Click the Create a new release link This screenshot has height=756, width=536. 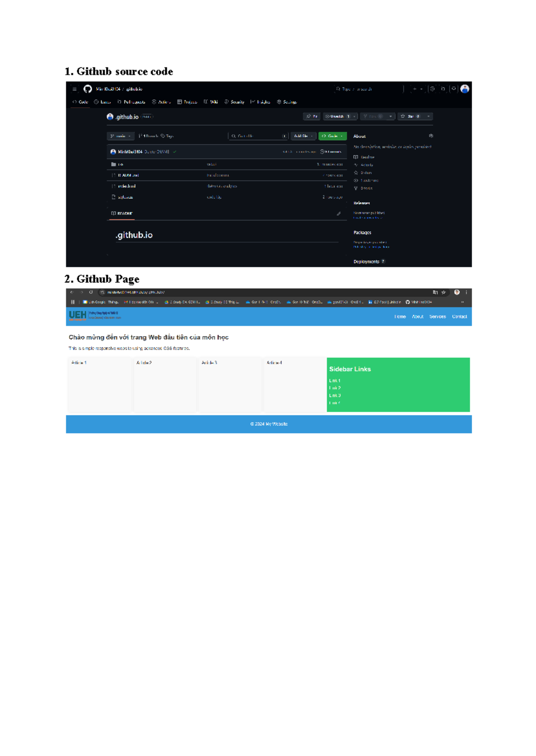(368, 218)
